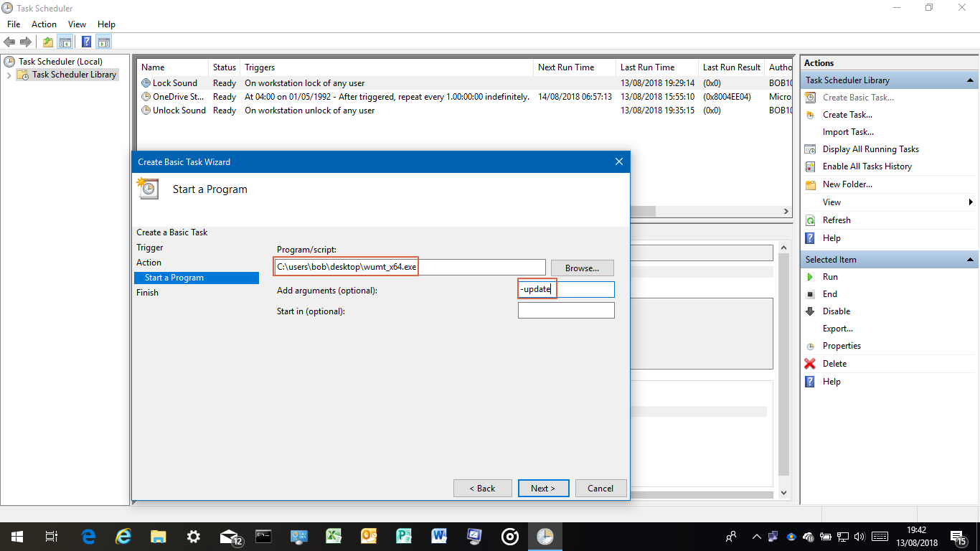Click inside the Start in field

(x=566, y=311)
